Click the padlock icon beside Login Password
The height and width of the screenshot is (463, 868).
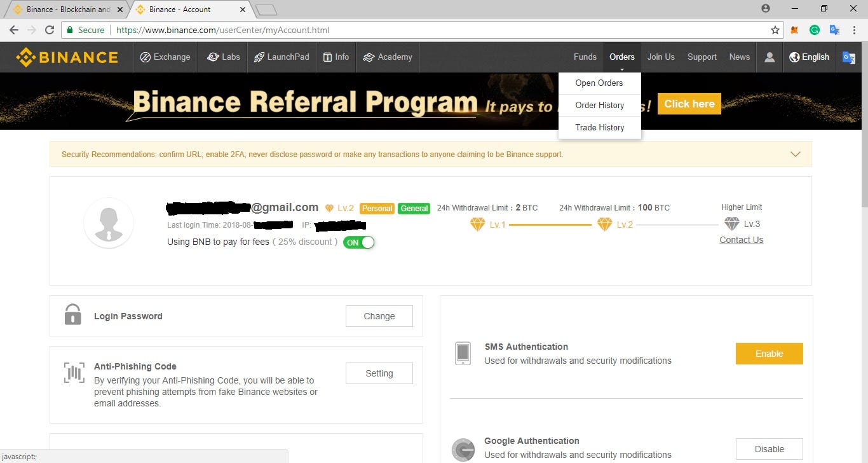point(72,314)
